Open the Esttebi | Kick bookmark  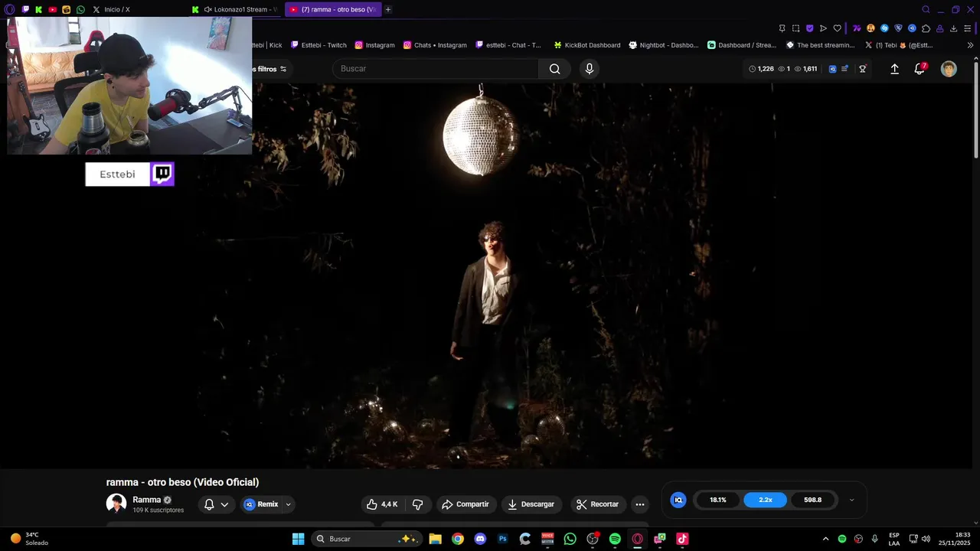(x=267, y=45)
